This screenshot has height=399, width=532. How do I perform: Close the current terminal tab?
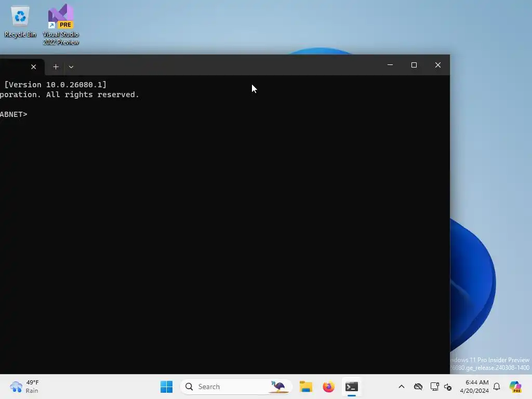pos(34,67)
